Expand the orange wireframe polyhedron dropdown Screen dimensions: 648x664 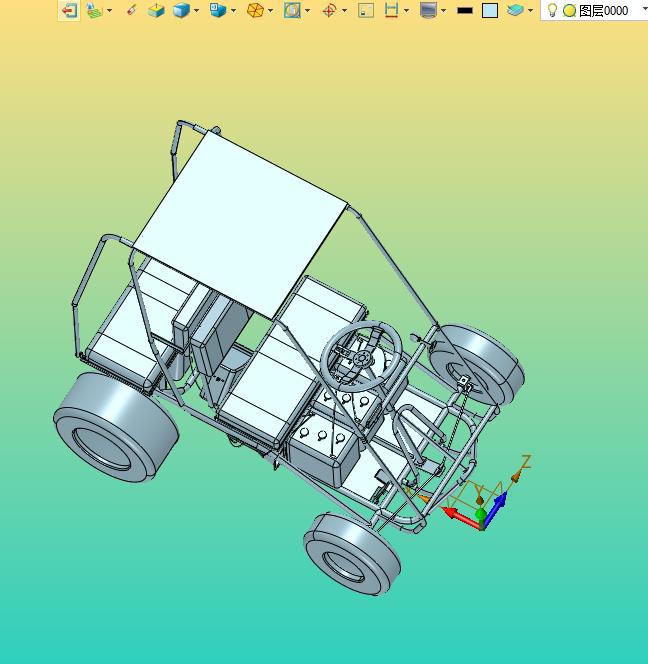(x=270, y=10)
